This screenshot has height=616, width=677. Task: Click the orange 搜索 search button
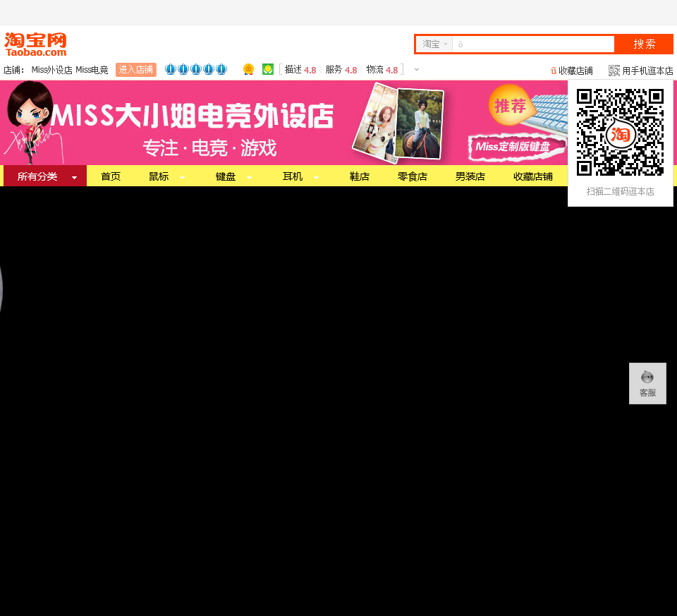coord(644,44)
